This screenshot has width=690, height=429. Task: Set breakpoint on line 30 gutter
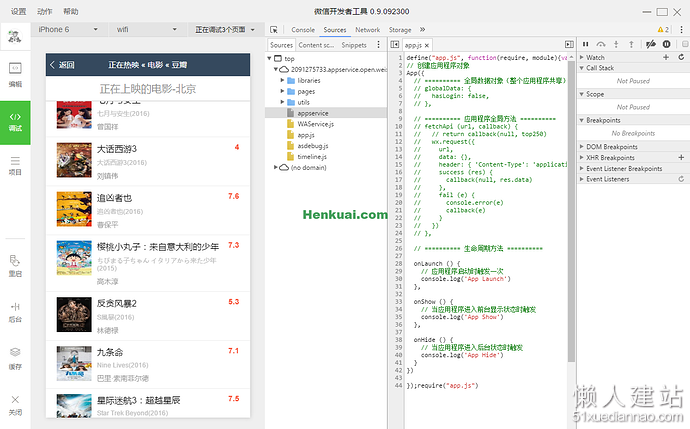(x=398, y=279)
